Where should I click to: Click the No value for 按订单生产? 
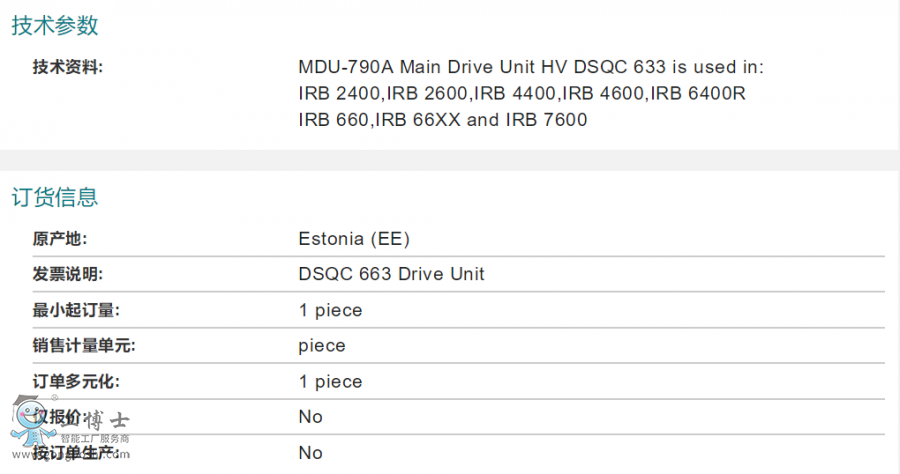pos(311,453)
